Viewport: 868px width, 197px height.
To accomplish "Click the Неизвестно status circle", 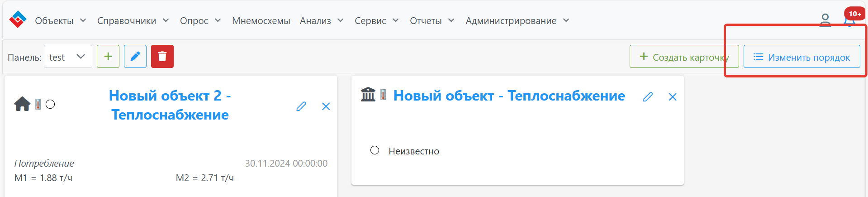I will [x=375, y=150].
